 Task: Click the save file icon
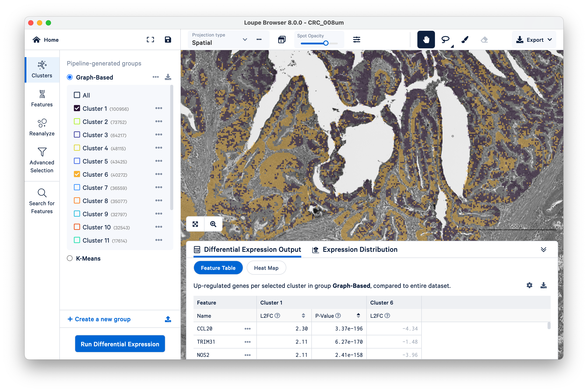168,40
